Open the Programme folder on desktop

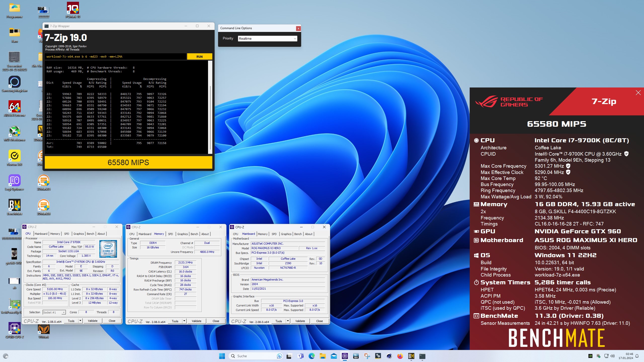tap(15, 10)
